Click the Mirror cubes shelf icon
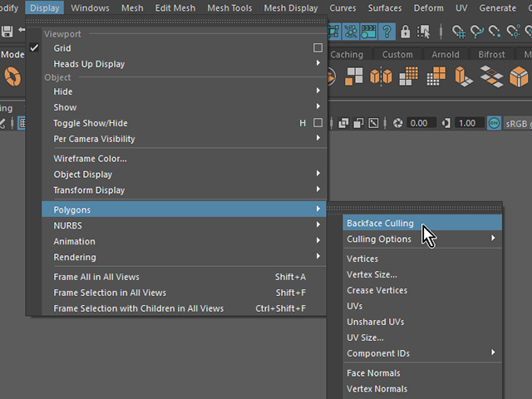The image size is (532, 399). [x=381, y=76]
